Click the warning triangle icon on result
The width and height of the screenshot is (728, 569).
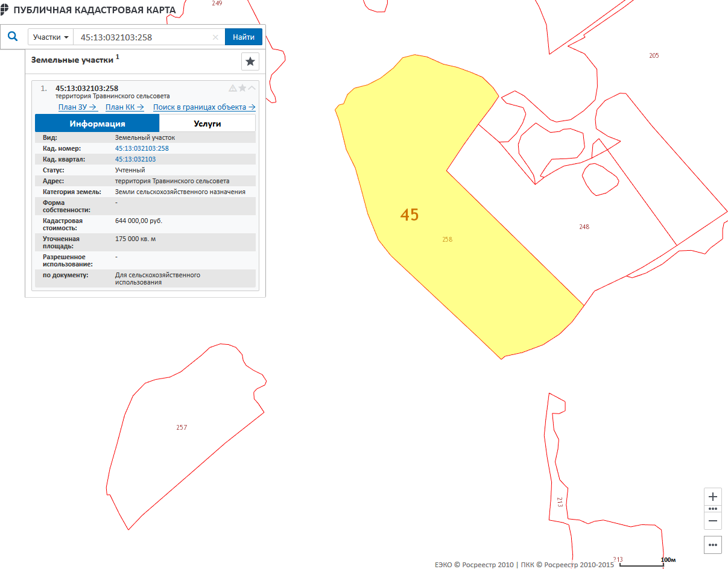pyautogui.click(x=233, y=88)
